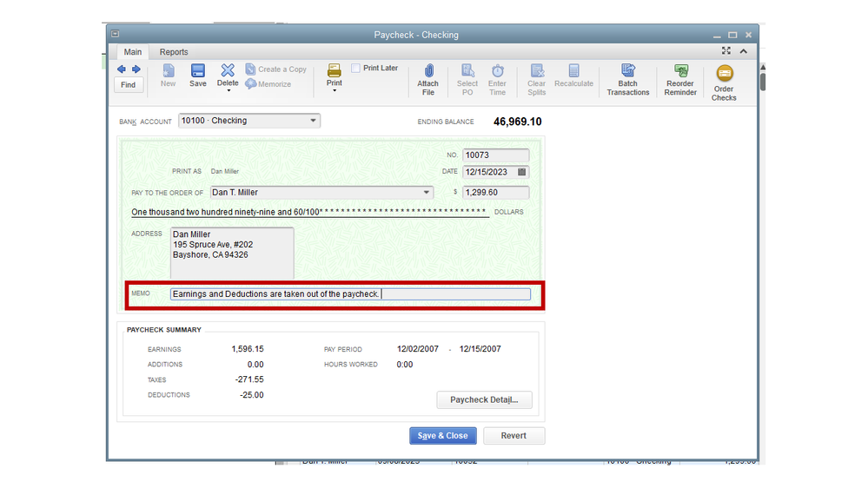Click Clear Splits icon
The width and height of the screenshot is (868, 488).
pyautogui.click(x=537, y=71)
